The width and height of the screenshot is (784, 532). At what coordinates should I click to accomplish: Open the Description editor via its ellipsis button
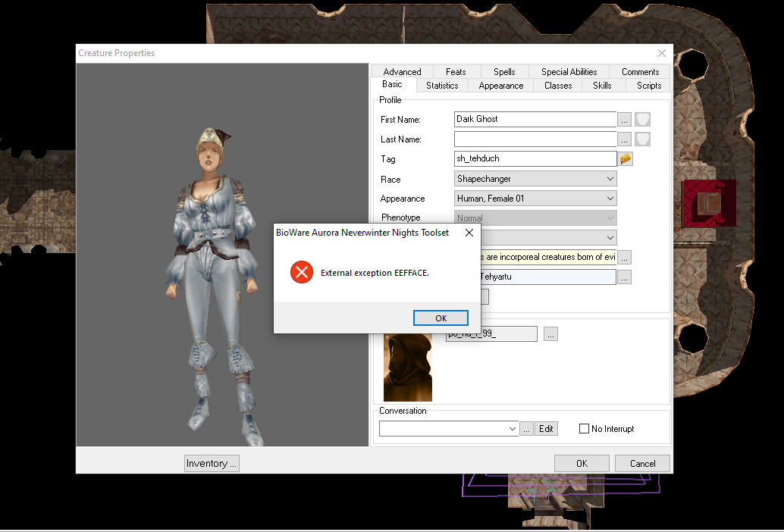click(x=624, y=257)
